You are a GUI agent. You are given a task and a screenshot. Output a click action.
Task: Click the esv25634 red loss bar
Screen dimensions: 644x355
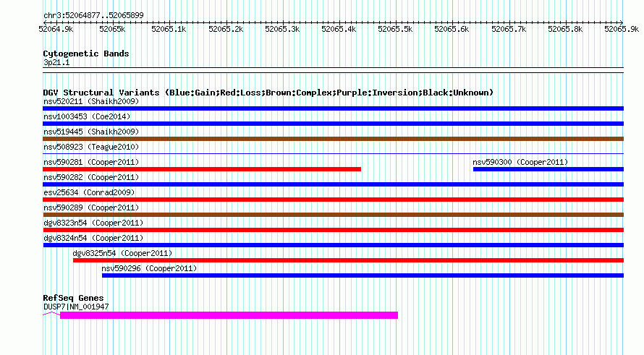(x=333, y=200)
